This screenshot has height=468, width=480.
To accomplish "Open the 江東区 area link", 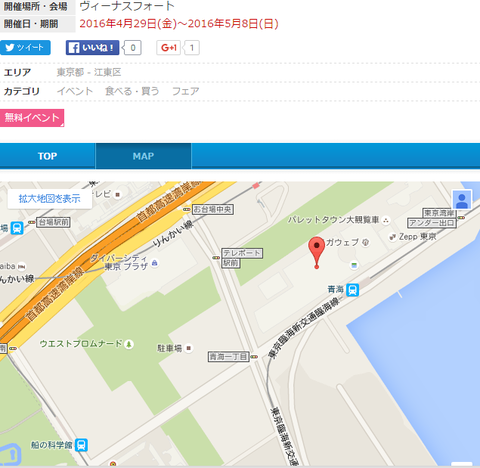I will click(x=107, y=72).
